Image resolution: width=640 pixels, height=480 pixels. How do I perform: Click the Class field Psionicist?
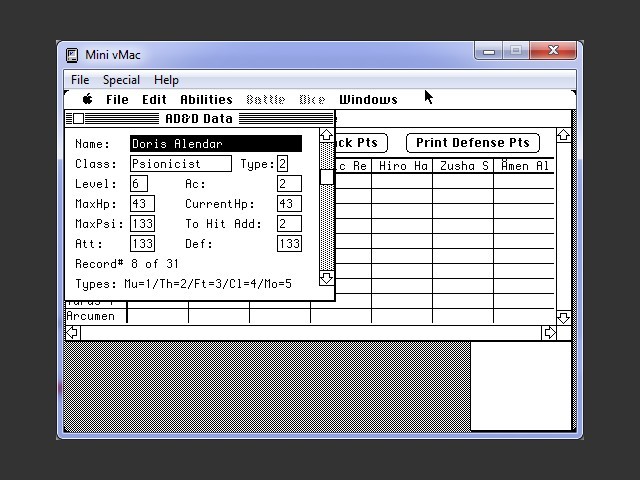181,164
